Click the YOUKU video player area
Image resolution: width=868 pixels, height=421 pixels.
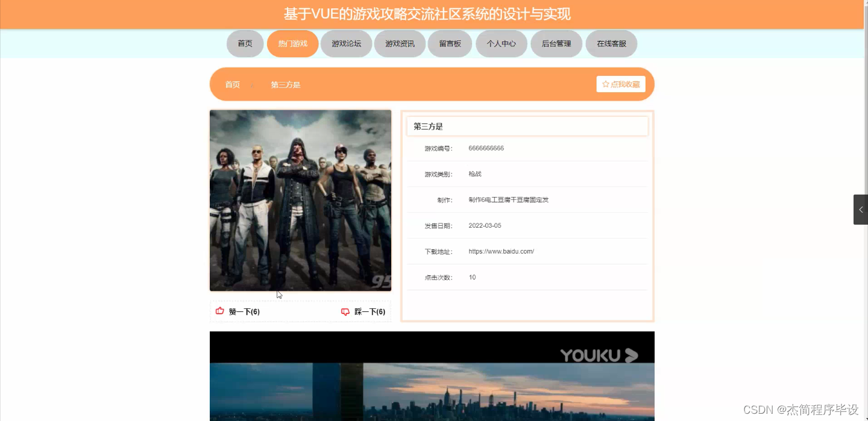click(432, 376)
